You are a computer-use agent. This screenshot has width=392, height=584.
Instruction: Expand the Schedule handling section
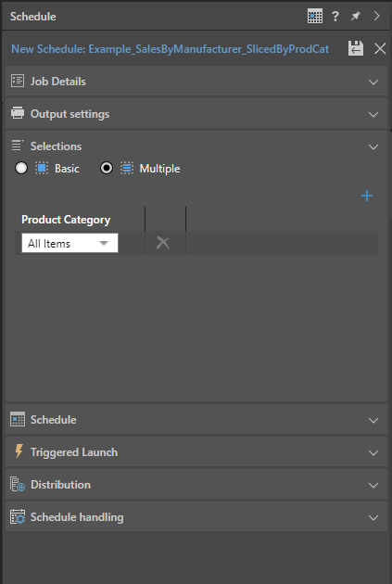[196, 517]
